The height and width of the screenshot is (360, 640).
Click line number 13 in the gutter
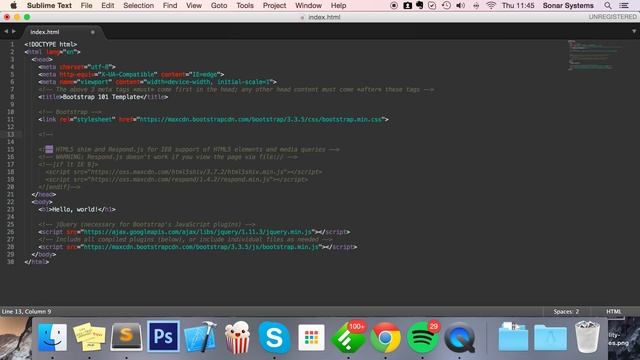(x=10, y=134)
